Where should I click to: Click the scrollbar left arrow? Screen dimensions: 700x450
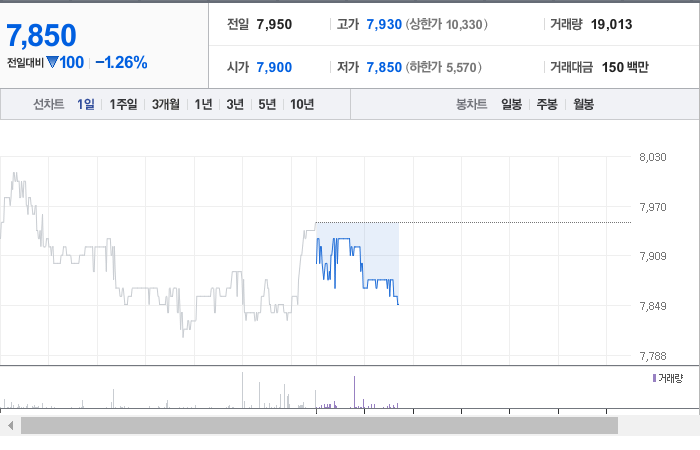(x=10, y=425)
